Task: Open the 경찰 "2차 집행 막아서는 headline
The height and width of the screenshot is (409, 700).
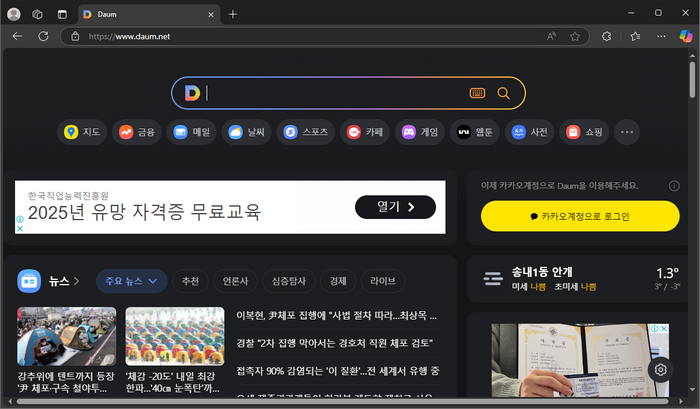Action: [x=334, y=343]
